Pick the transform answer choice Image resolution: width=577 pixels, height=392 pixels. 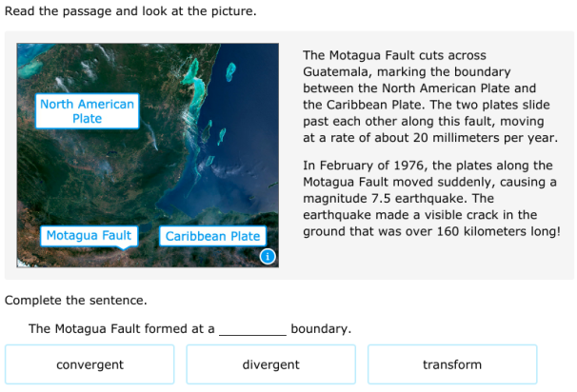pos(452,364)
